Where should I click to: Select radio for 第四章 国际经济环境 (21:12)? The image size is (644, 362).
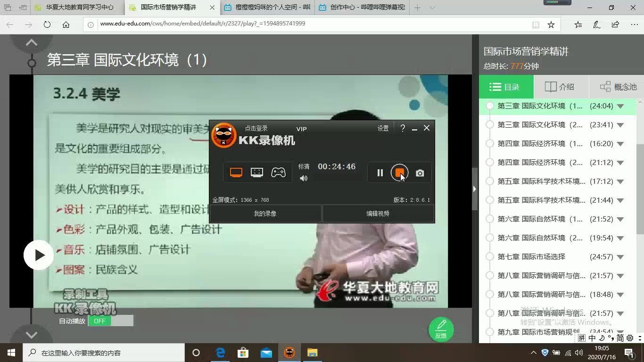coord(490,162)
